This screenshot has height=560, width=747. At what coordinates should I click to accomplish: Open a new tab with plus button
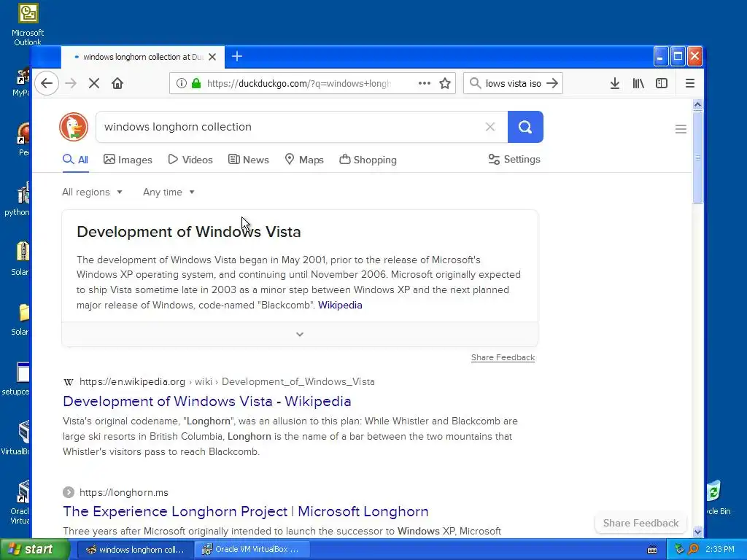click(237, 57)
